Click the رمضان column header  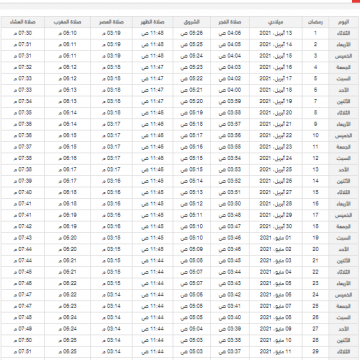[x=315, y=22]
